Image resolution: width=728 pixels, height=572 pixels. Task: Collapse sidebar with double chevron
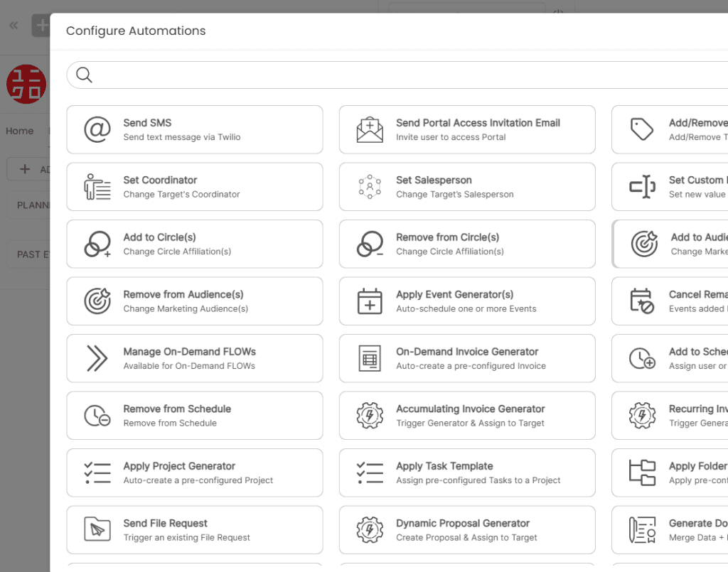[14, 26]
